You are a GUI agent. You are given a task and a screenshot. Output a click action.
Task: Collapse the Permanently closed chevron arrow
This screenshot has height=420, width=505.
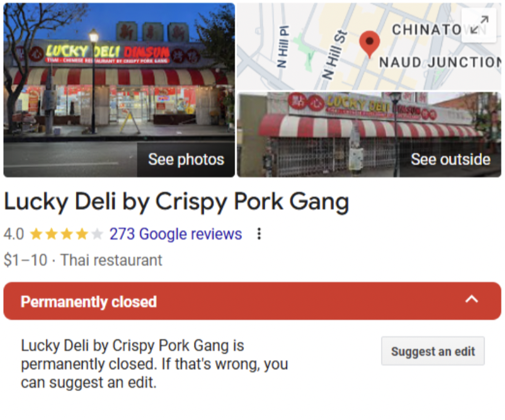(472, 300)
